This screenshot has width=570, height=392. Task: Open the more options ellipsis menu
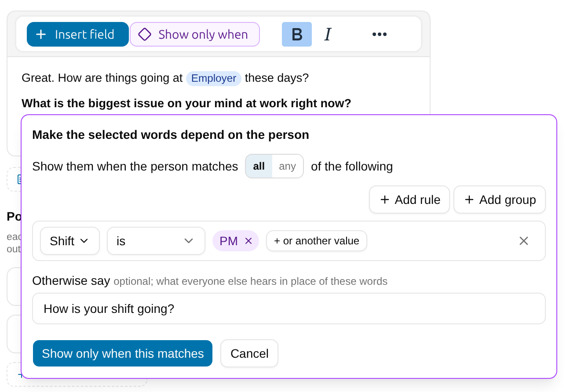point(380,34)
